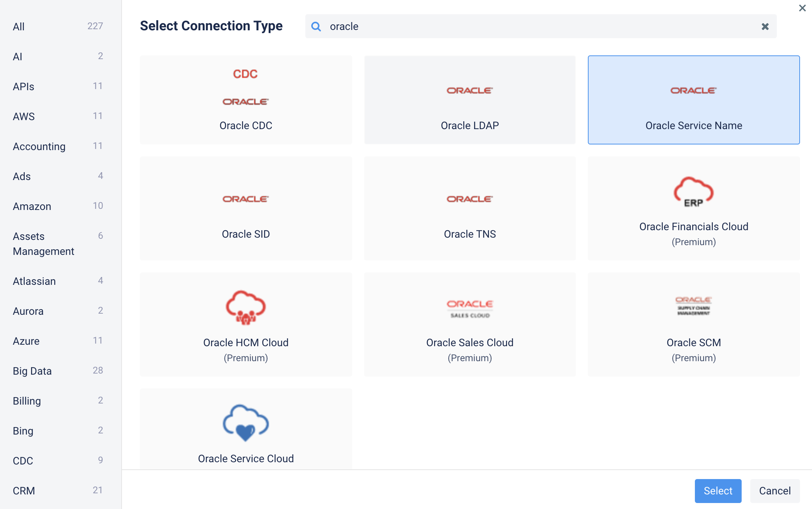The height and width of the screenshot is (509, 812).
Task: Click the Cancel button
Action: coord(775,491)
